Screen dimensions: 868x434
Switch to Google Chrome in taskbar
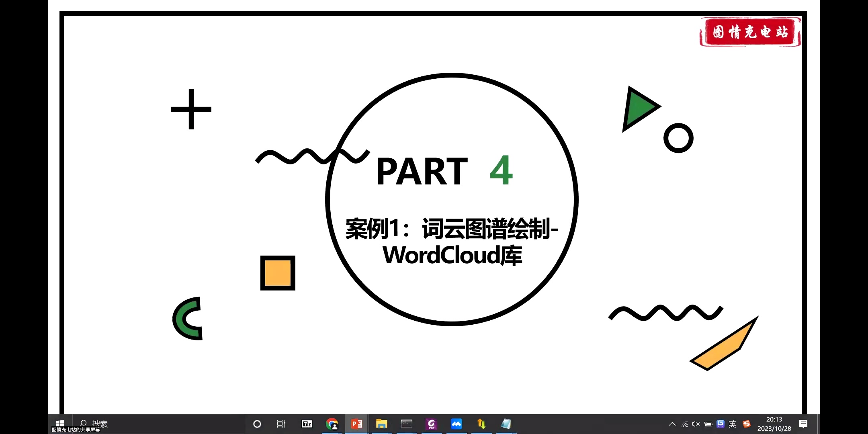332,424
